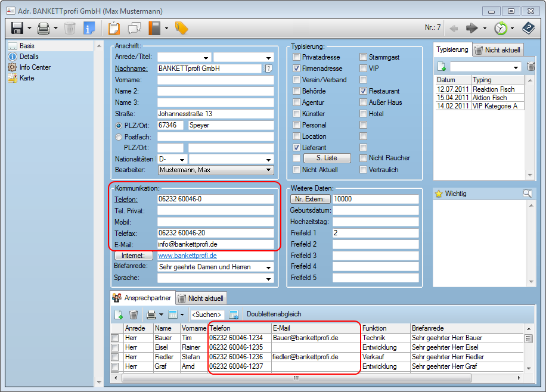Click into the Mobil input field
The width and height of the screenshot is (546, 392).
[x=215, y=222]
